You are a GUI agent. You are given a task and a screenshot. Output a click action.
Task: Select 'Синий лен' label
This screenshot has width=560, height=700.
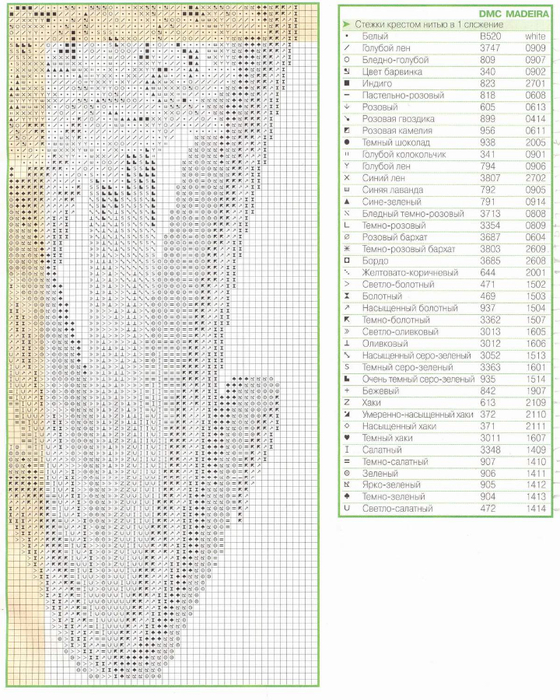(383, 178)
